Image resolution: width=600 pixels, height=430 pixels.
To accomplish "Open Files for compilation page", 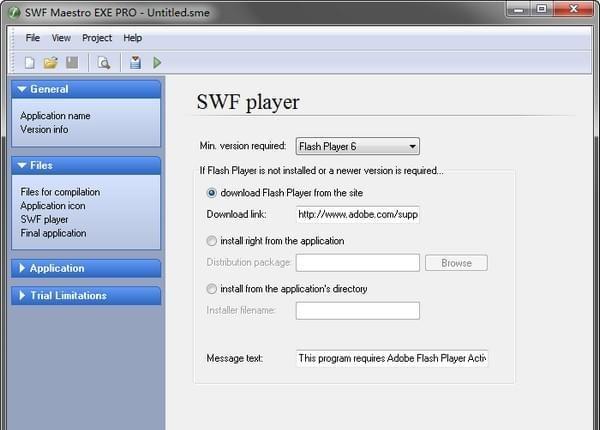I will (x=60, y=192).
